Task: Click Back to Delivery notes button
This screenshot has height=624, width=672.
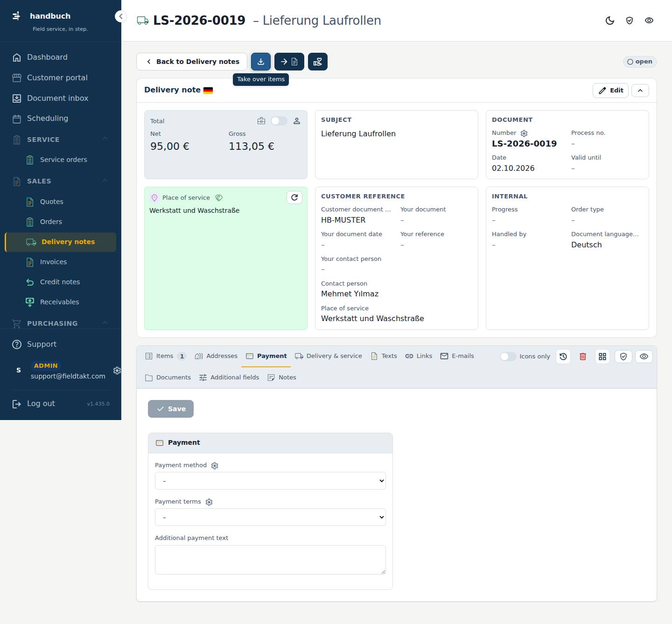Action: tap(192, 62)
